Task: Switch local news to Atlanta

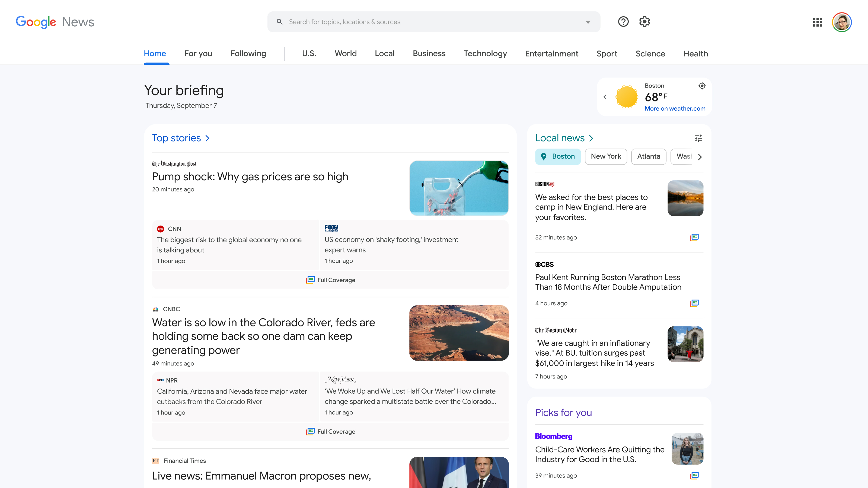Action: point(649,156)
